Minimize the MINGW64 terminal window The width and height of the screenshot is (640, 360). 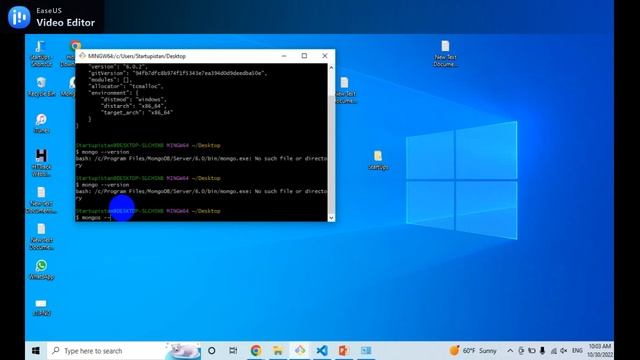tap(284, 56)
